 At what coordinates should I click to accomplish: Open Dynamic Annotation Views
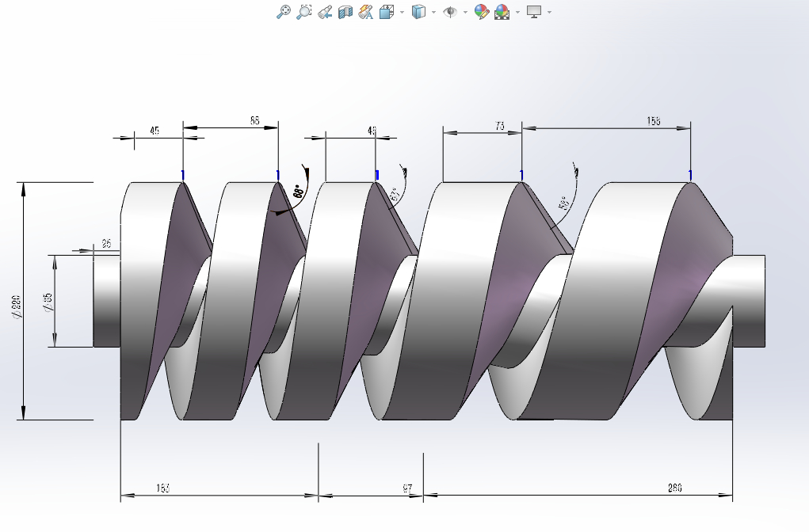click(x=366, y=12)
